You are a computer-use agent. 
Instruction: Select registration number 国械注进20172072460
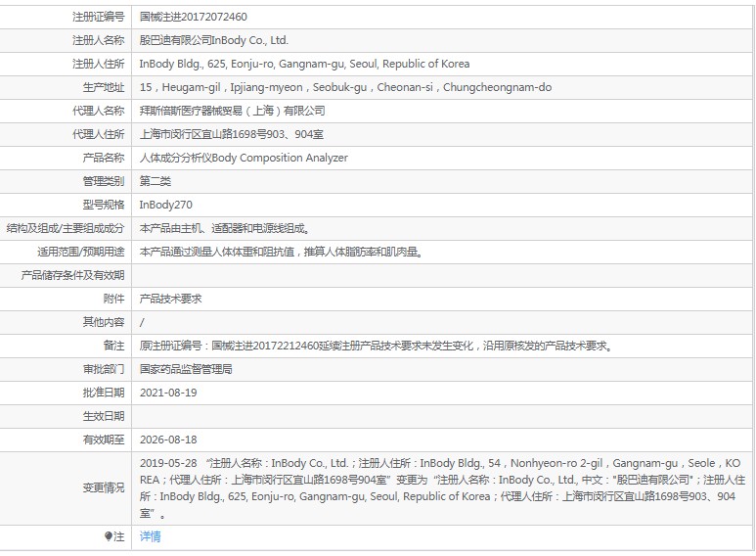193,17
